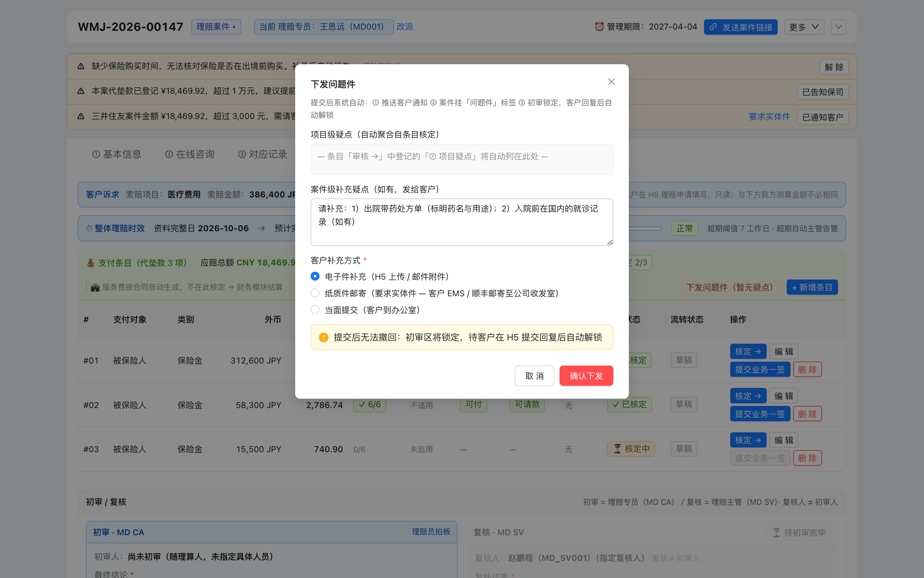This screenshot has width=924, height=578.
Task: Click 确认下发 button
Action: (586, 375)
